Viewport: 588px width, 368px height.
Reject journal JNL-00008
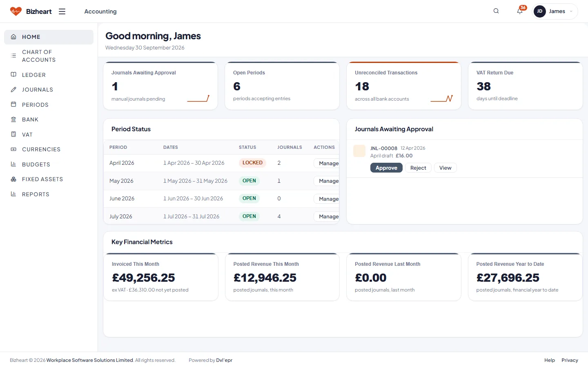coord(418,168)
